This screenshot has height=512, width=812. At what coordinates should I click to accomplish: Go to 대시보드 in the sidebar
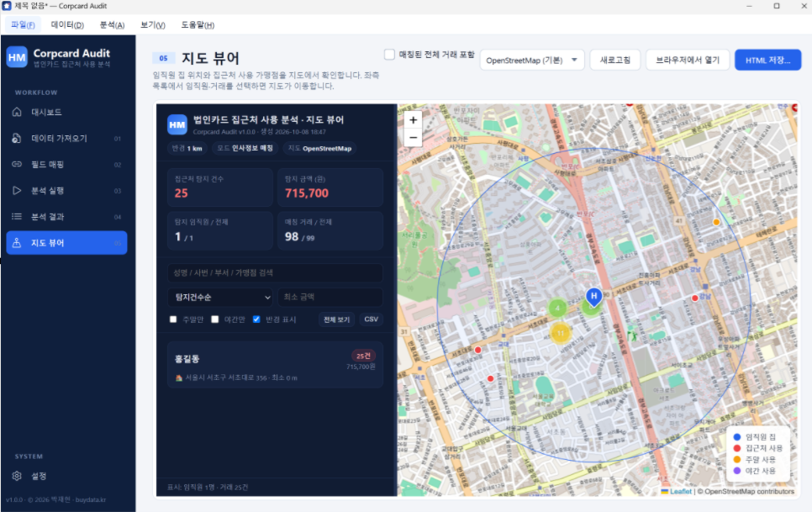(x=66, y=112)
